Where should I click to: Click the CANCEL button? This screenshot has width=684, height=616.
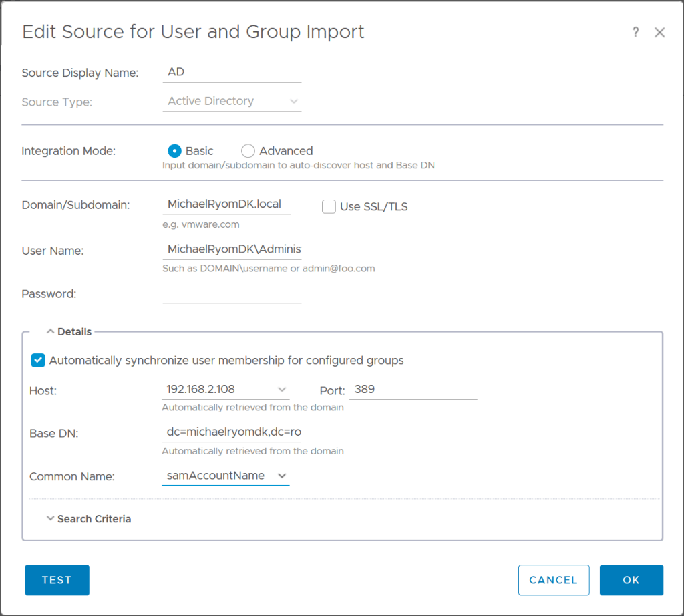(553, 580)
